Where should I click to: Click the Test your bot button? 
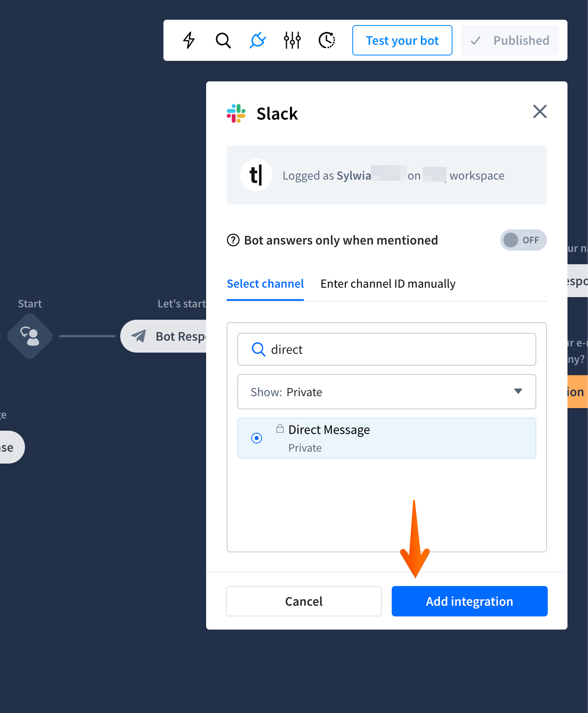(402, 40)
